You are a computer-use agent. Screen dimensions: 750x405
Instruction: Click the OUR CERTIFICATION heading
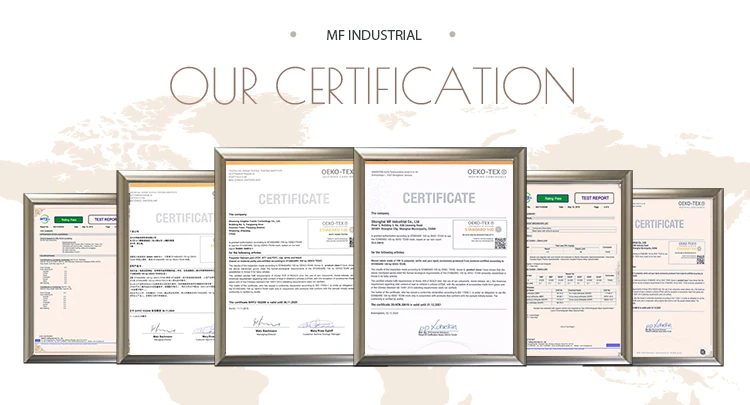(372, 86)
